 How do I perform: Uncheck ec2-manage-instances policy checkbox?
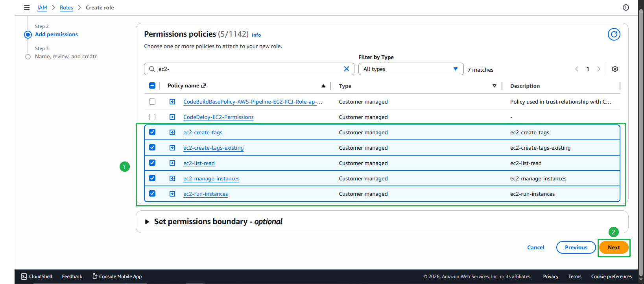tap(152, 178)
